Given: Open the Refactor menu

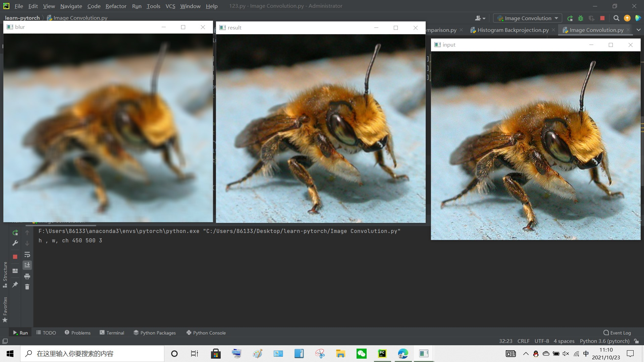Looking at the screenshot, I should 116,6.
